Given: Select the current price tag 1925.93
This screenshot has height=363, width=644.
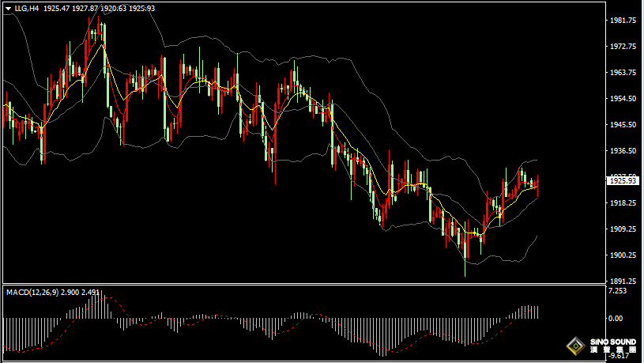Looking at the screenshot, I should 622,181.
